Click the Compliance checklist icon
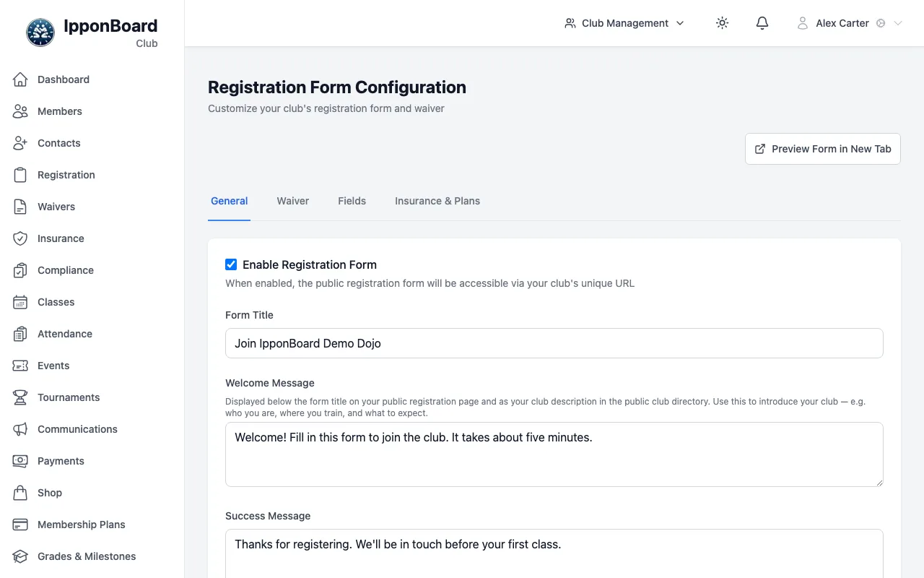 pos(20,270)
